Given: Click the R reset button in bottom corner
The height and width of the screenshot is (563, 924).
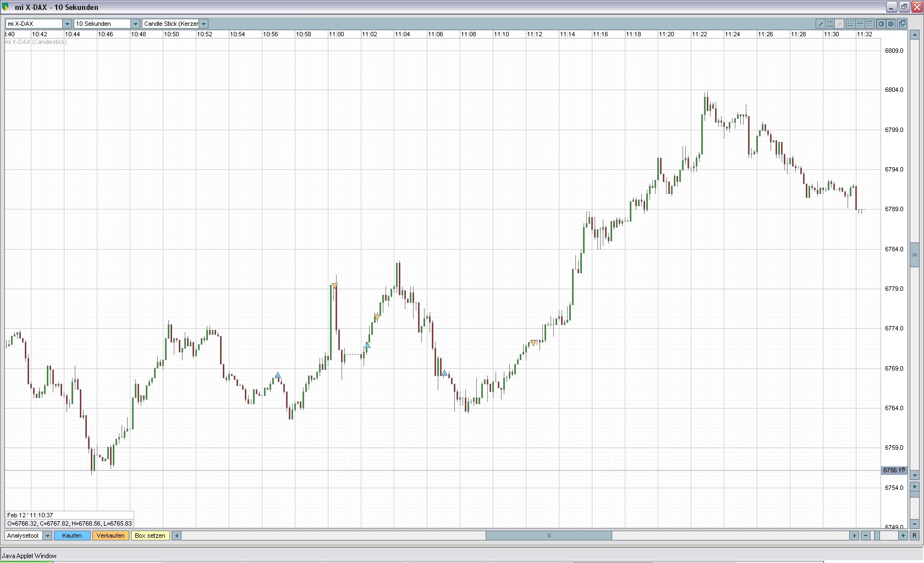Looking at the screenshot, I should click(915, 536).
